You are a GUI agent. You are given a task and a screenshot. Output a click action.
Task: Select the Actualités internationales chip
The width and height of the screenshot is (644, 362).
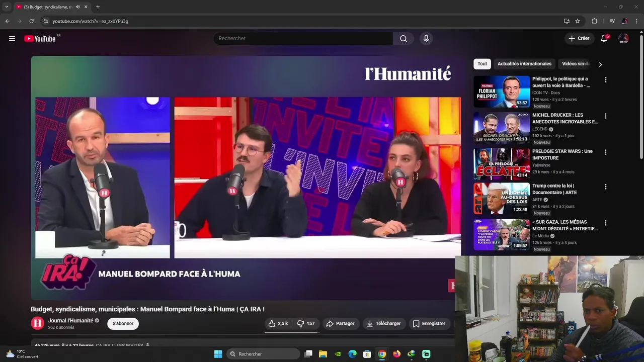(x=524, y=64)
